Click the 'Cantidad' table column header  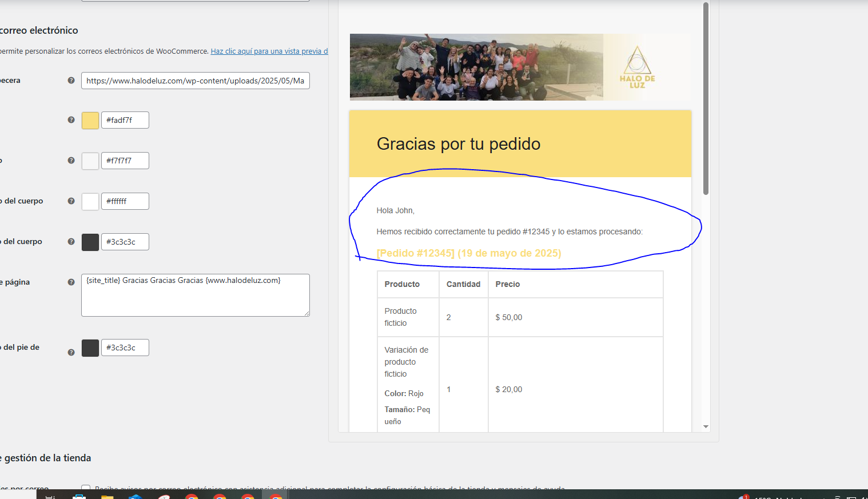(x=463, y=284)
